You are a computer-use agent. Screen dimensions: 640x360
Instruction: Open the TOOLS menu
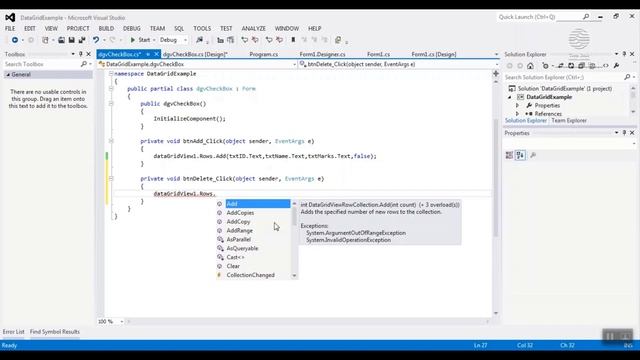[x=202, y=29]
